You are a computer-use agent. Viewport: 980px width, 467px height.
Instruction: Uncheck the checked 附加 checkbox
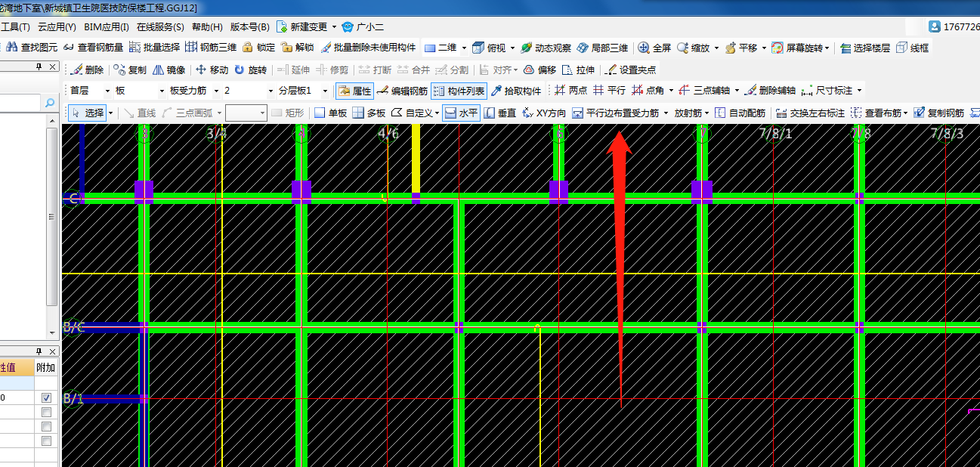click(46, 397)
